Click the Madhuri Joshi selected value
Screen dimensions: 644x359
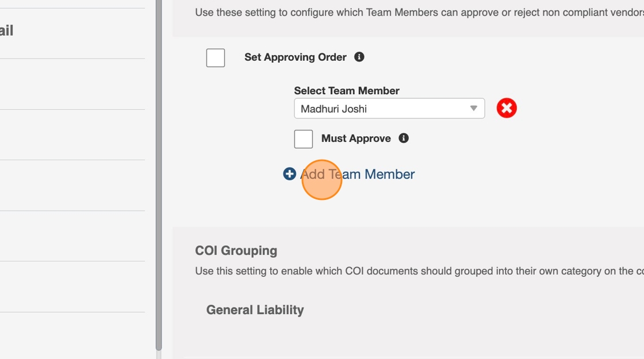[x=333, y=109]
